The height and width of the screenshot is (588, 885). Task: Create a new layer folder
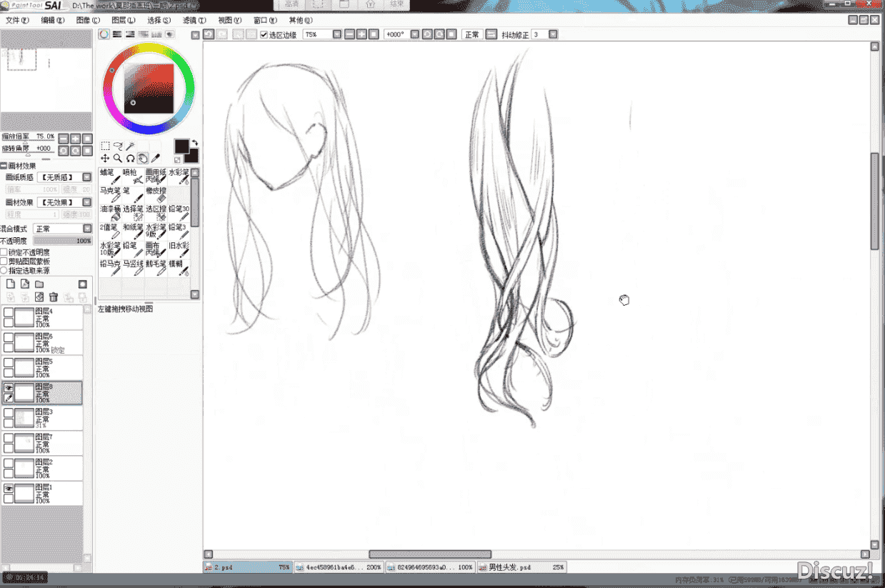(x=39, y=284)
